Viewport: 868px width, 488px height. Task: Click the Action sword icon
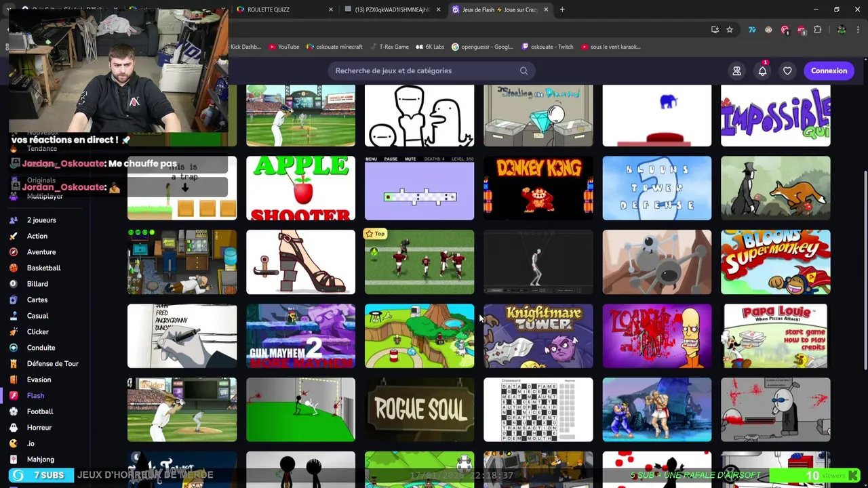pos(13,236)
